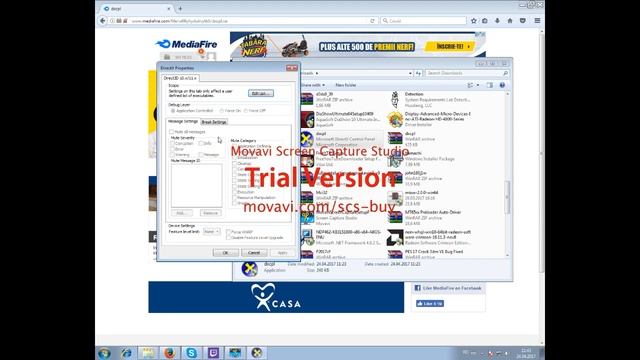Select the dxcpl WinRAR archive icon
Image resolution: width=640 pixels, height=360 pixels.
(x=395, y=139)
